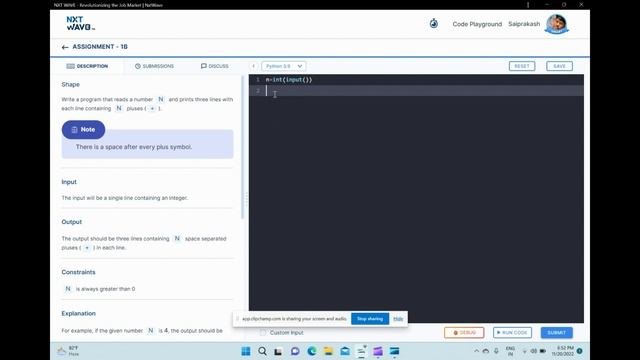This screenshot has height=360, width=640.
Task: Click the Output section heading
Action: coord(71,222)
